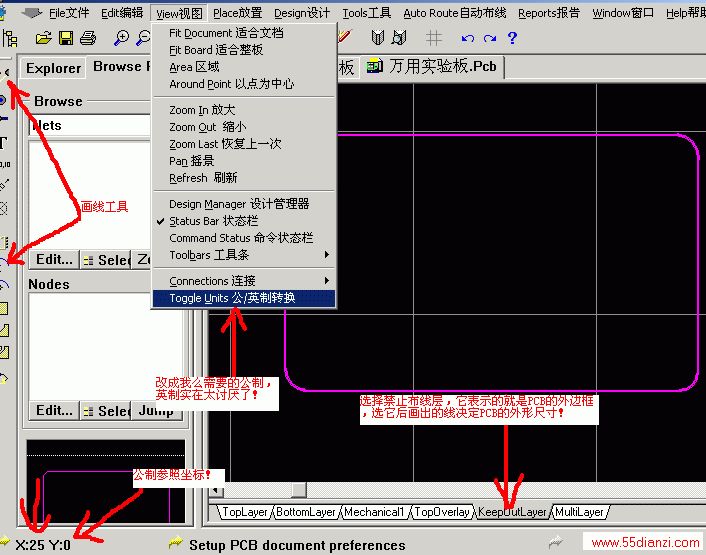Click the blue Help question mark icon
The height and width of the screenshot is (555, 706).
[x=512, y=38]
